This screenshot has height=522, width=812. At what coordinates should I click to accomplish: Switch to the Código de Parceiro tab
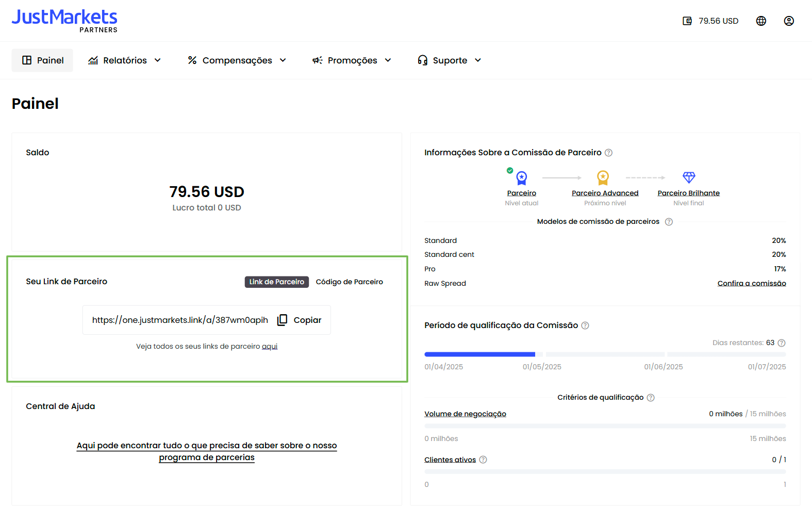tap(350, 282)
